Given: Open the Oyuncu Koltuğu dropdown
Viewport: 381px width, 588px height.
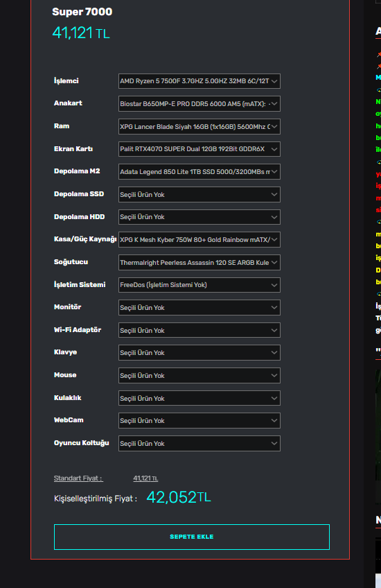Looking at the screenshot, I should 200,443.
